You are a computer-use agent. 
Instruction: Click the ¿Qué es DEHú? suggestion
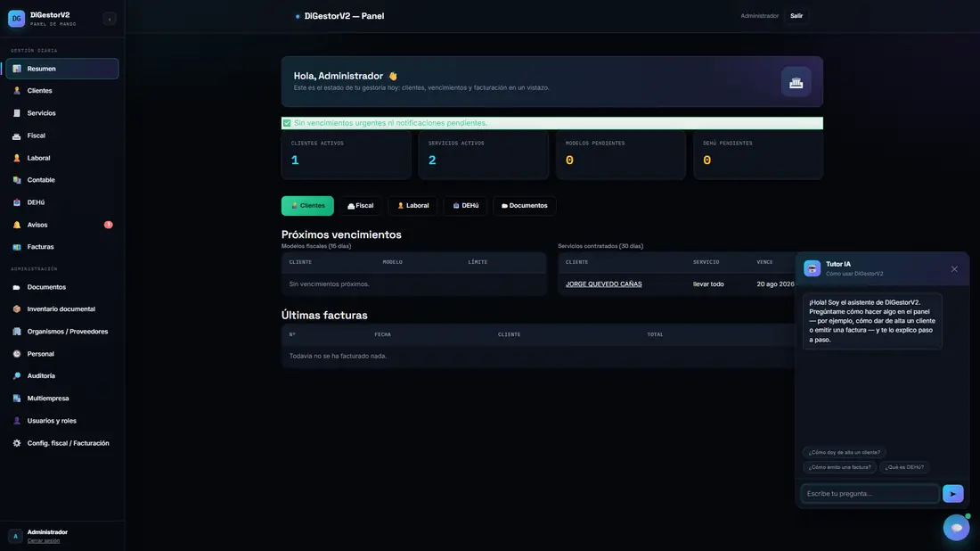(x=904, y=467)
